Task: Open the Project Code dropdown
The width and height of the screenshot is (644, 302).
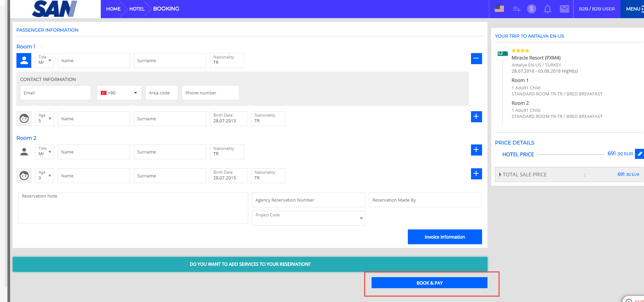Action: [308, 218]
